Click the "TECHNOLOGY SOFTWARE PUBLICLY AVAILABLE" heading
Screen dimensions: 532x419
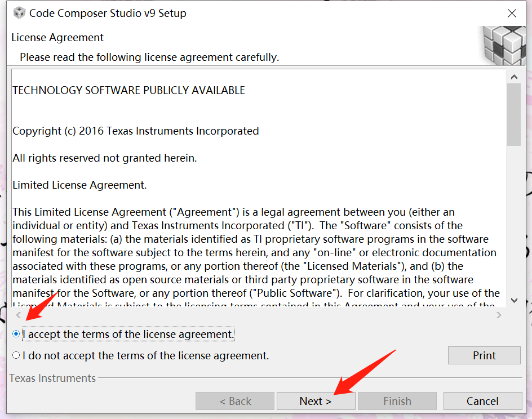coord(128,90)
